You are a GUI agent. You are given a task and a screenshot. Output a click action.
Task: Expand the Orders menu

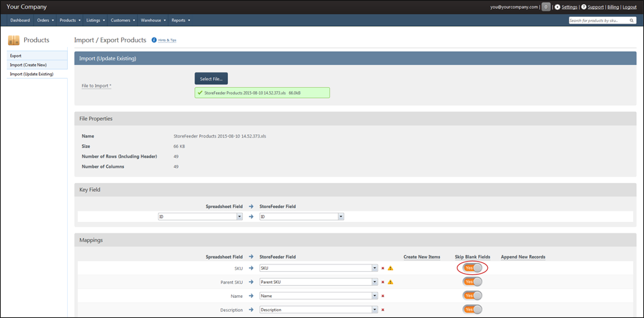tap(45, 20)
